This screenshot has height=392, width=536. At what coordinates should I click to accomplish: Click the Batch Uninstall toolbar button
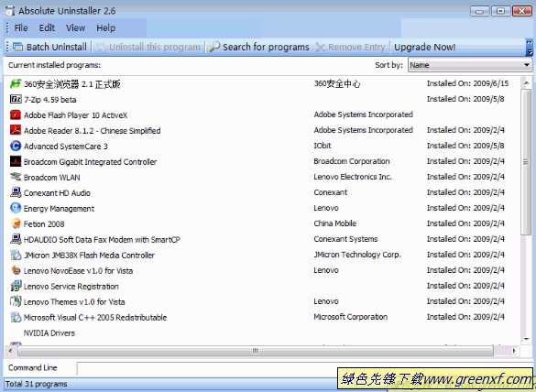[x=49, y=47]
